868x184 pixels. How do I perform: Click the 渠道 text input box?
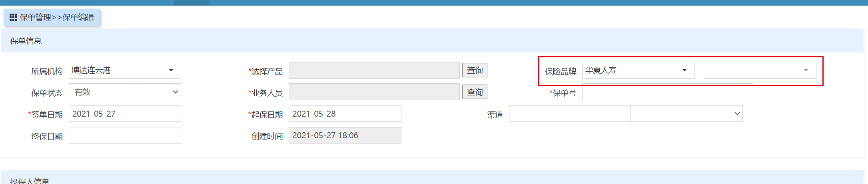pos(569,113)
